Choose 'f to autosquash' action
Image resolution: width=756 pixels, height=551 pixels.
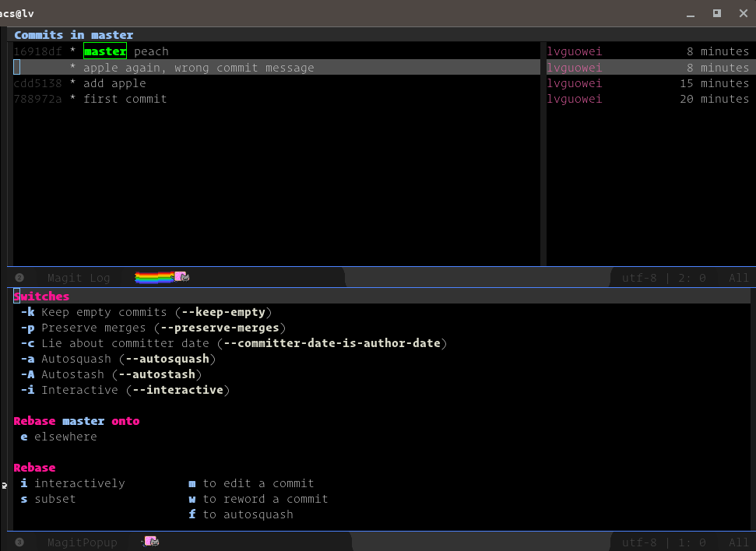pos(241,514)
